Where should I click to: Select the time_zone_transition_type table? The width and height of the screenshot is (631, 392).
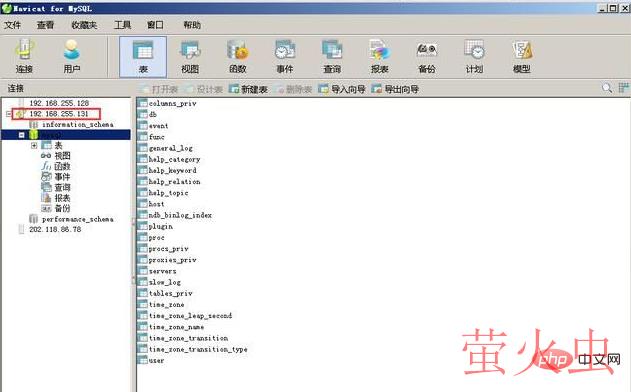coord(198,349)
